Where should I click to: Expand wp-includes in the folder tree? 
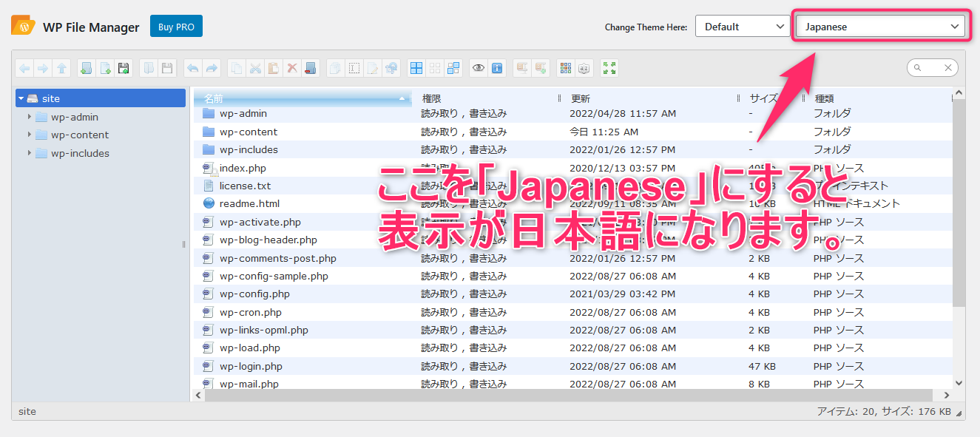pos(30,153)
